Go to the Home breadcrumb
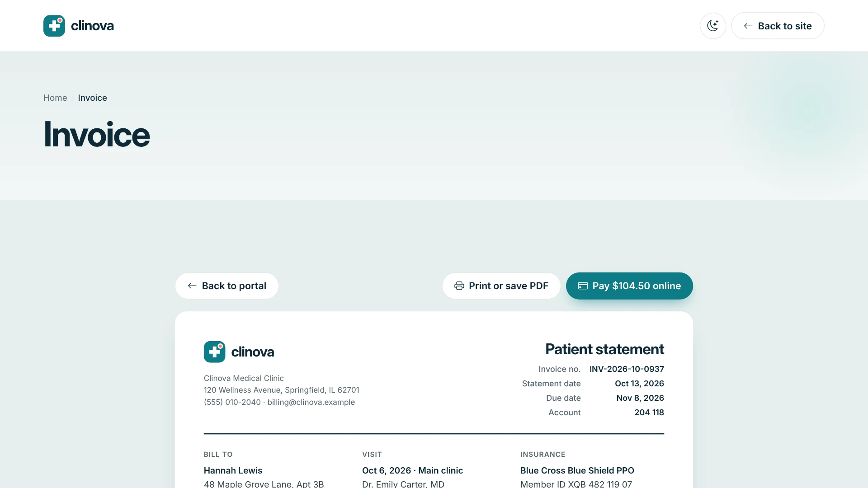868x488 pixels. pyautogui.click(x=55, y=98)
